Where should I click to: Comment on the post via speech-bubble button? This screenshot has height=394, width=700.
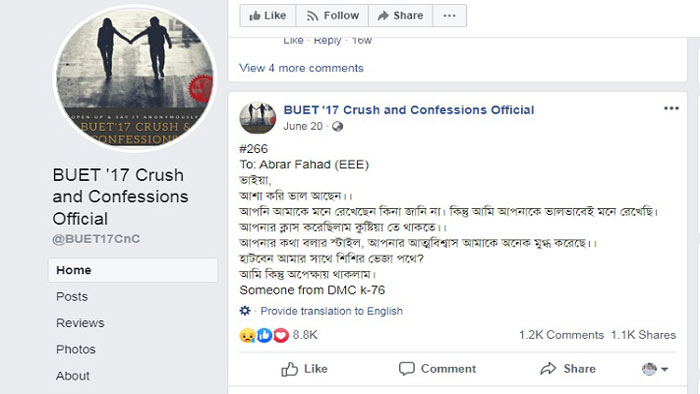point(438,369)
